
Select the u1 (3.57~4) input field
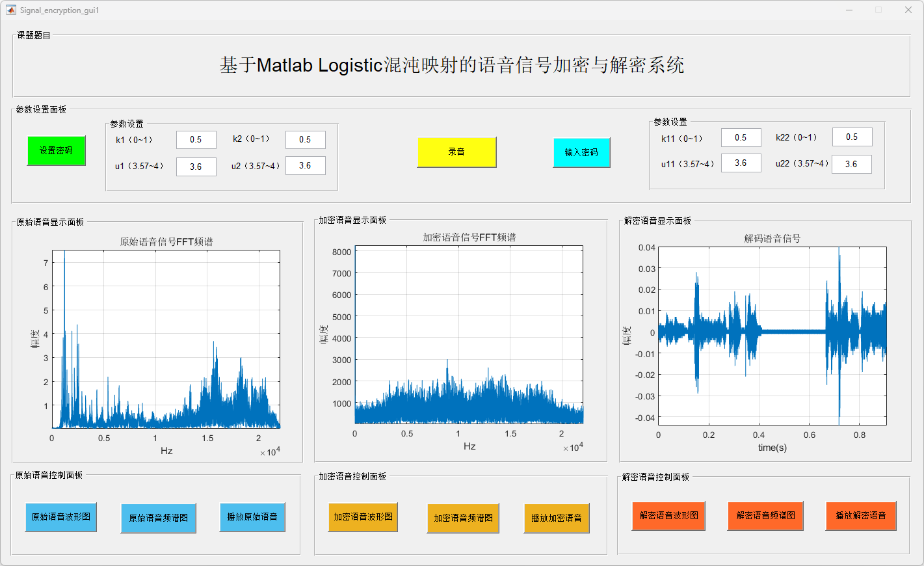coord(196,167)
